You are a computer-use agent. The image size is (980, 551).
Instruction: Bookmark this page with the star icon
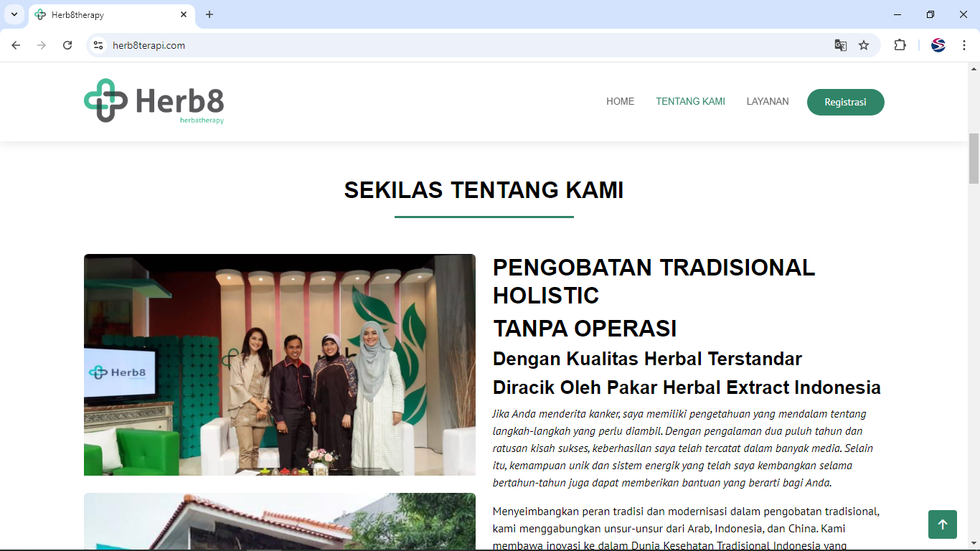(x=864, y=45)
